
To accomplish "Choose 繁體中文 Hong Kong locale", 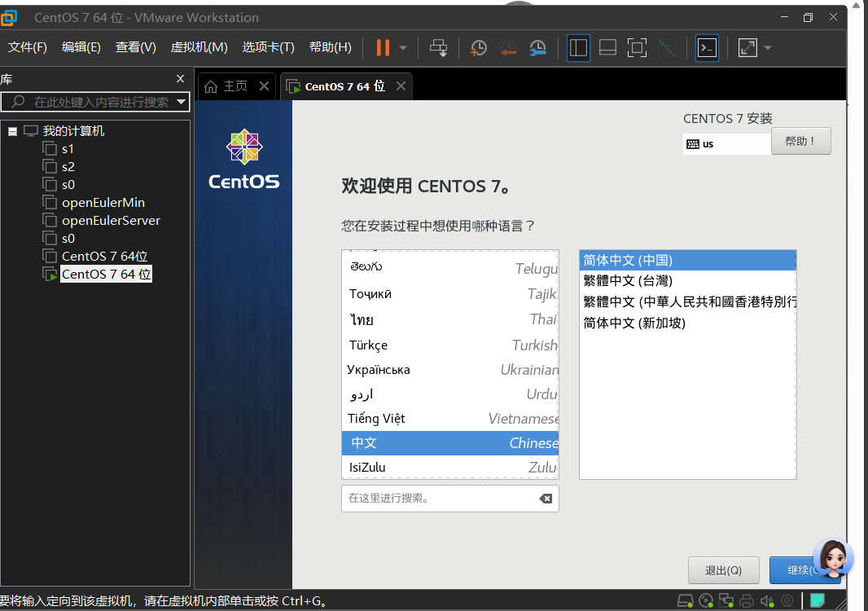I will [687, 302].
